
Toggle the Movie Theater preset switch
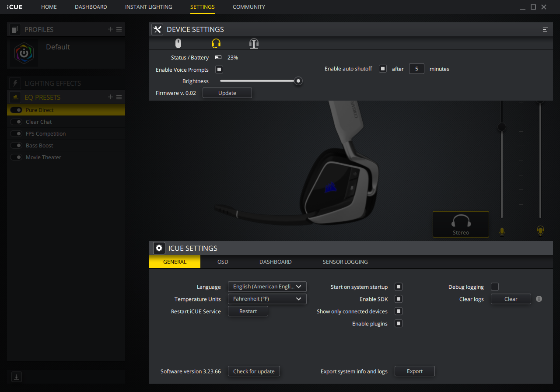point(16,157)
